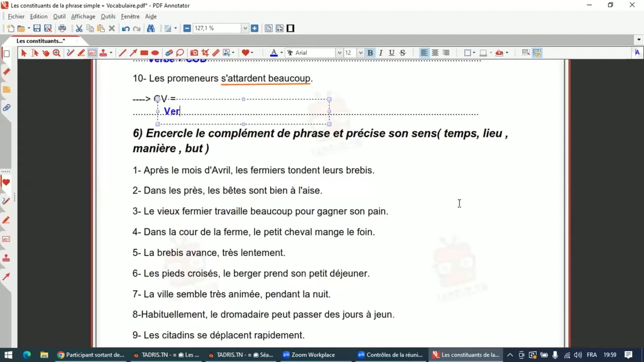The height and width of the screenshot is (362, 644).
Task: Choose the lasso selection tool
Action: click(x=180, y=53)
